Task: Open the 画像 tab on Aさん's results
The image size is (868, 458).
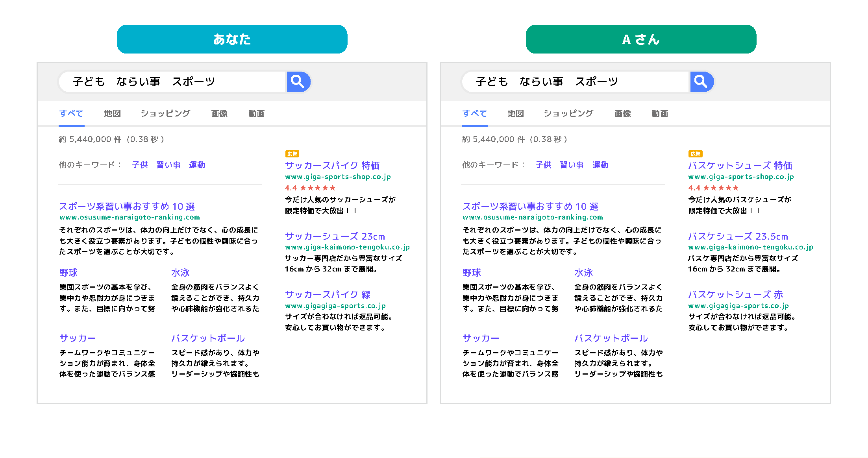Action: point(622,113)
